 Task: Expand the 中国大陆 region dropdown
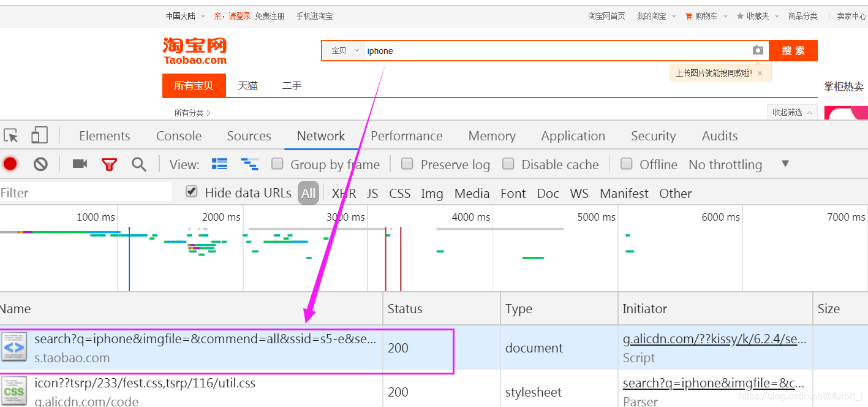(184, 16)
